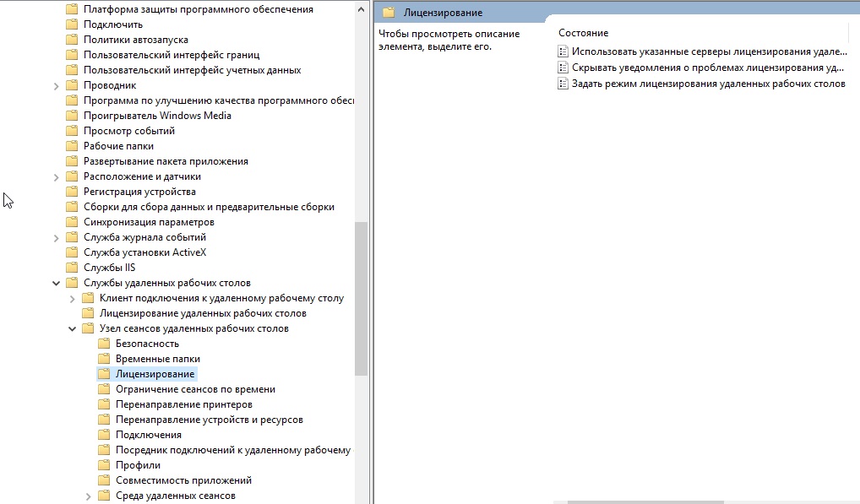The height and width of the screenshot is (504, 860).
Task: Click the «Состояние» column header
Action: point(583,33)
